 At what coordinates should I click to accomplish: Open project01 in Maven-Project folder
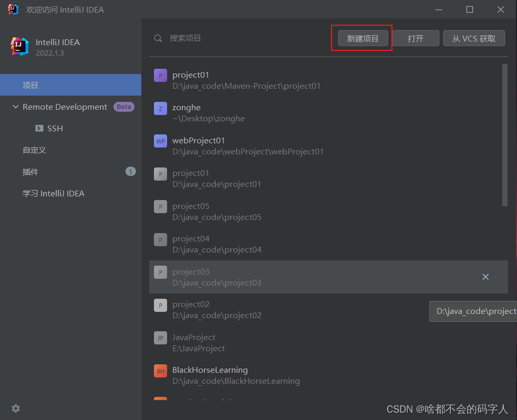[328, 80]
